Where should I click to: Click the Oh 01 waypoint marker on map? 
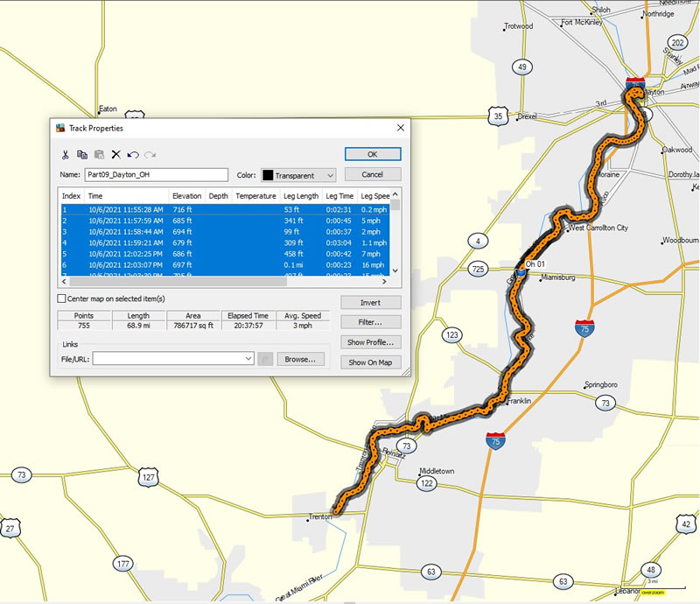(521, 271)
